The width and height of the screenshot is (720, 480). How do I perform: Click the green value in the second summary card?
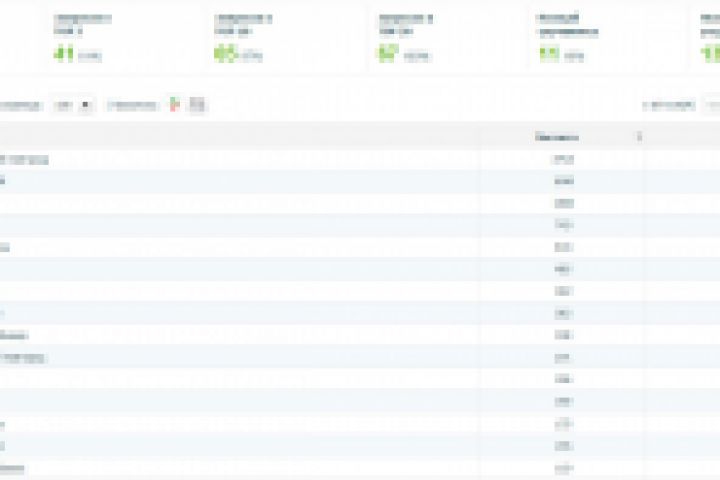click(x=225, y=54)
